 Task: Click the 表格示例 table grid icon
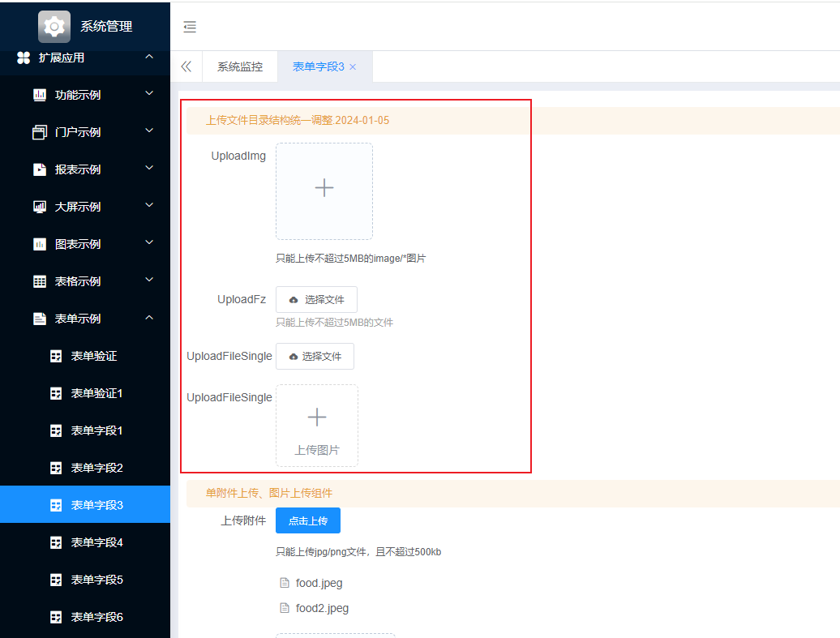(40, 280)
